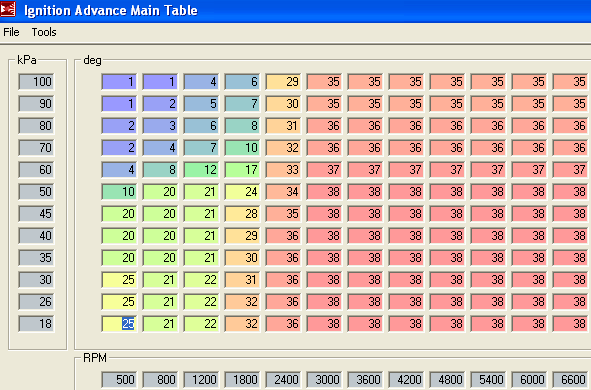
Task: Select the 90 kPa bin field
Action: click(x=36, y=104)
